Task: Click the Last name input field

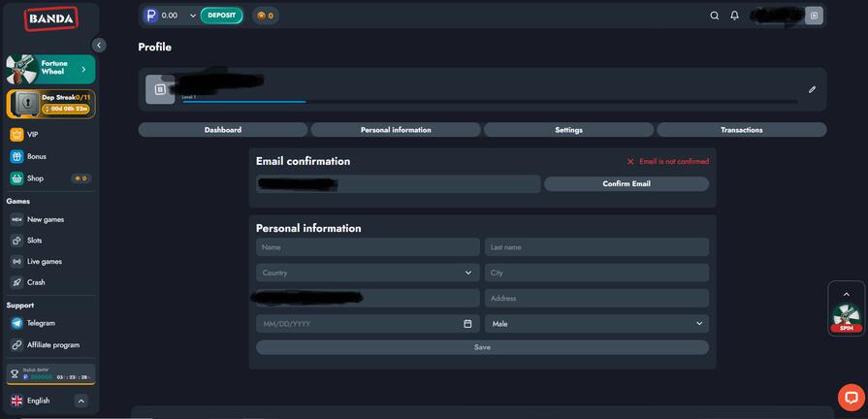Action: 596,247
